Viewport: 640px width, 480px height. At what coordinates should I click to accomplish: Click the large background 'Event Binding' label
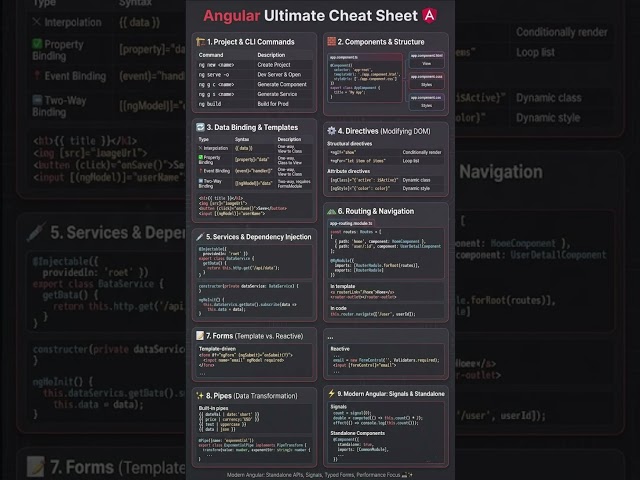[75, 76]
